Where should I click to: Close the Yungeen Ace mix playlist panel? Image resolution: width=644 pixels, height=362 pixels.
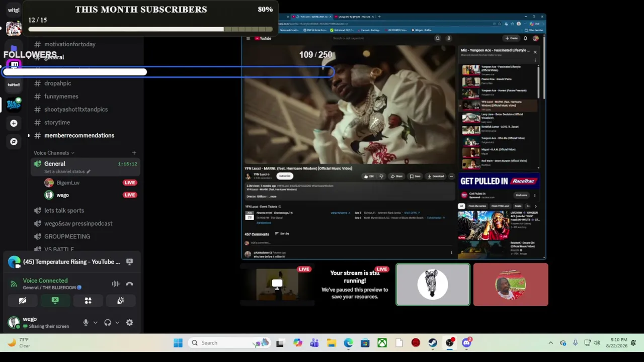(535, 52)
